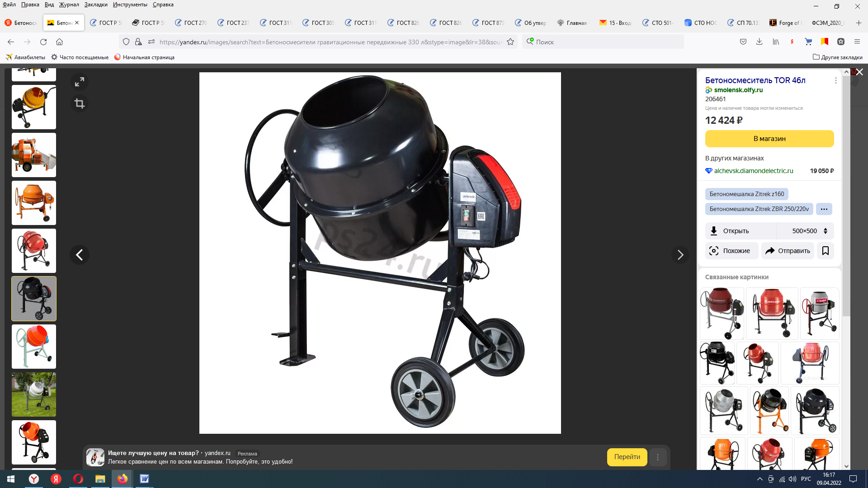
Task: Go to the previous image arrow
Action: 80,255
